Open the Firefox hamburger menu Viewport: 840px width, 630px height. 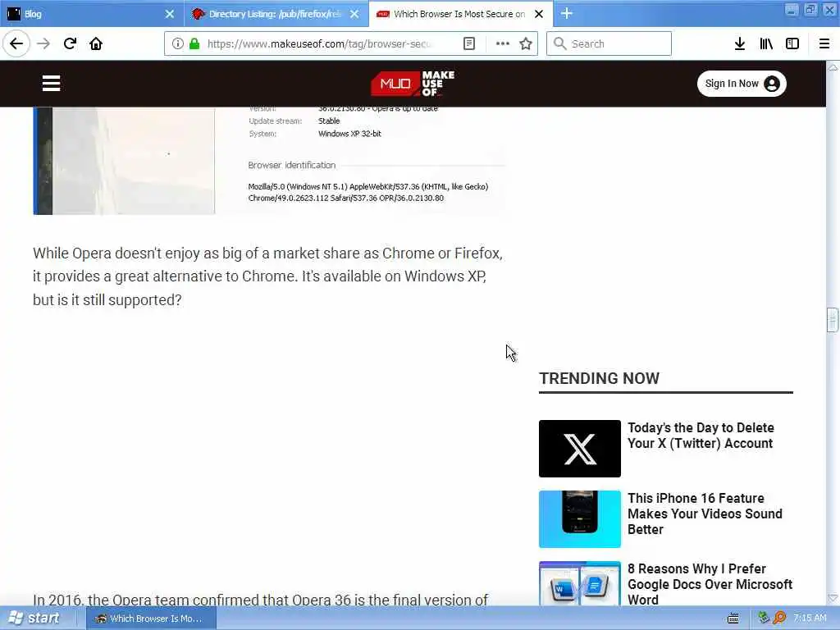click(824, 43)
